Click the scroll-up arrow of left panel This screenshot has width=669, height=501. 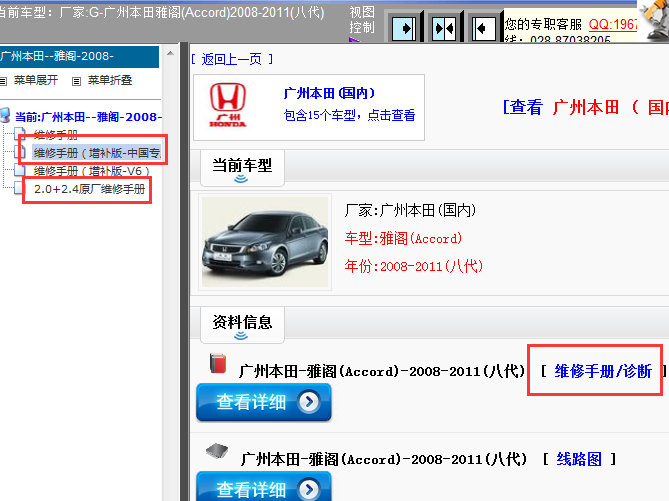(170, 53)
